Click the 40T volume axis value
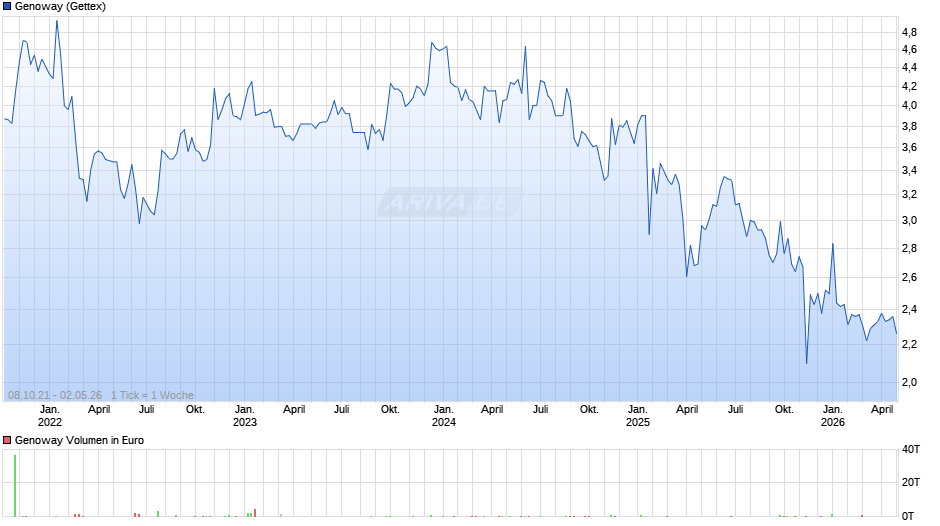 (911, 449)
